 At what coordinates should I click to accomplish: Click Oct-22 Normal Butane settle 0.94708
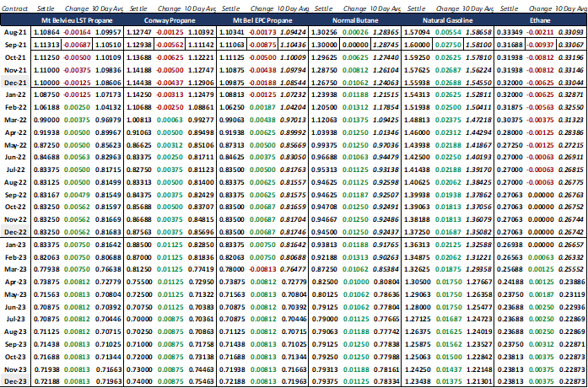click(325, 207)
